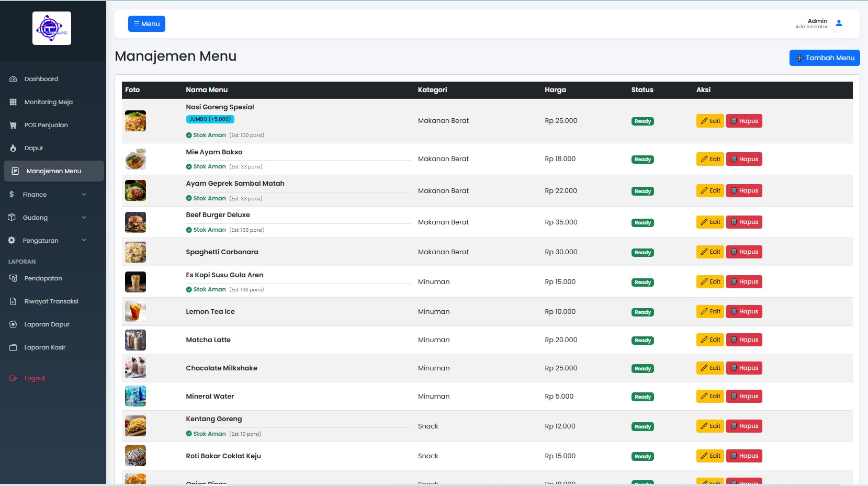868x486 pixels.
Task: Click the Kentang Goreng photo thumbnail
Action: point(136,426)
